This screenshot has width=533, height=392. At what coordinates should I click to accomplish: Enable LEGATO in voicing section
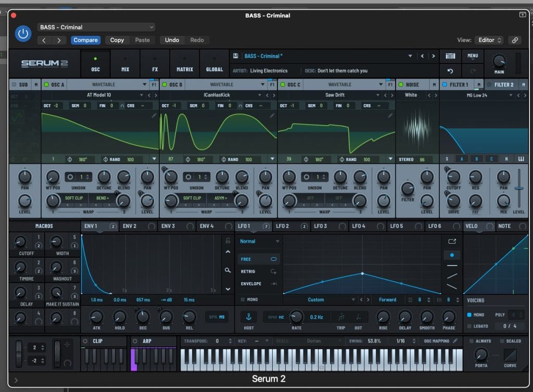pos(469,326)
